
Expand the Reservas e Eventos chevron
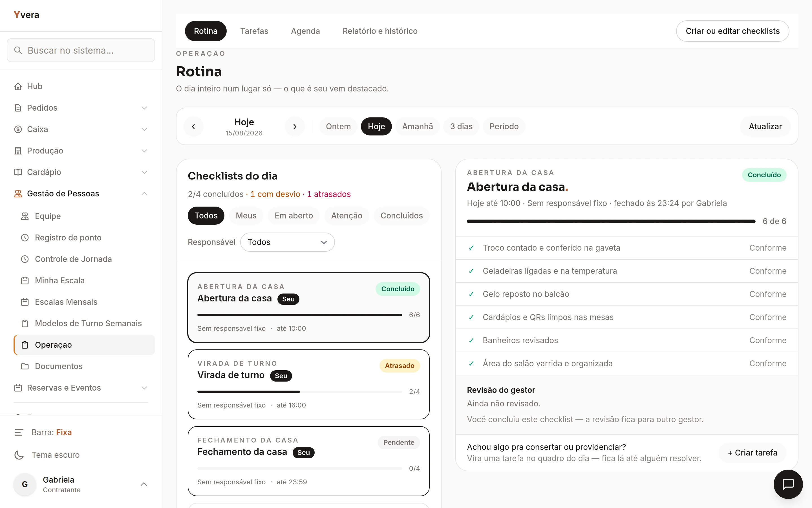(x=144, y=388)
